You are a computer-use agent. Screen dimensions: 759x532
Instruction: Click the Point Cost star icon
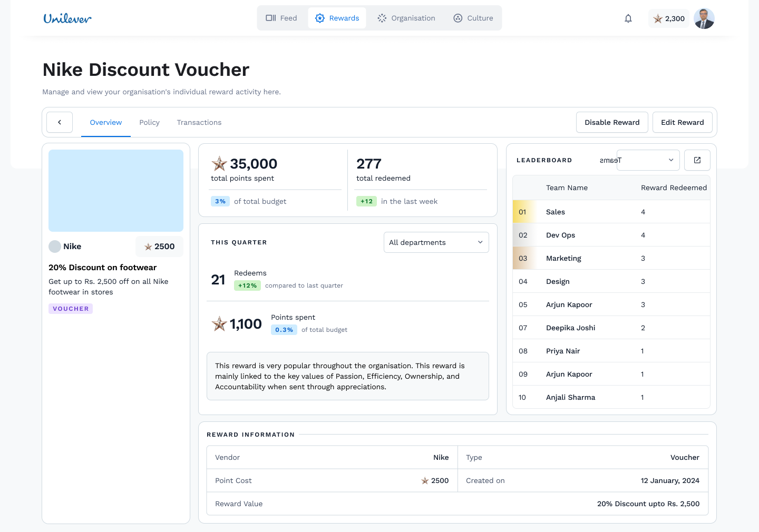click(x=425, y=480)
